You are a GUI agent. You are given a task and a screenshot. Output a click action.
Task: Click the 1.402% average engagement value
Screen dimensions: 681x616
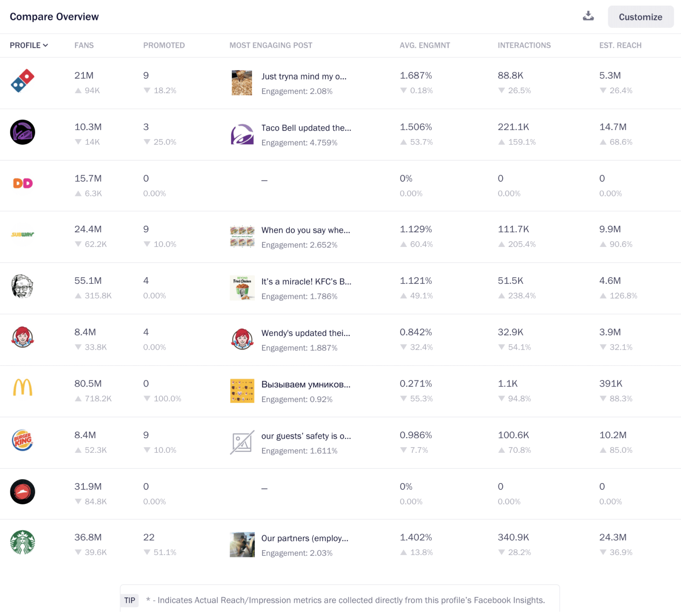(416, 537)
